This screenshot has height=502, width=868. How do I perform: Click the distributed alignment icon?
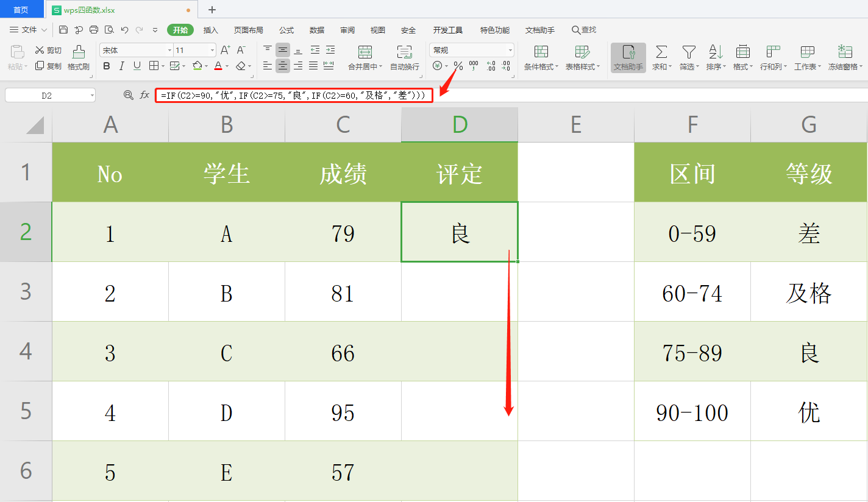point(329,66)
